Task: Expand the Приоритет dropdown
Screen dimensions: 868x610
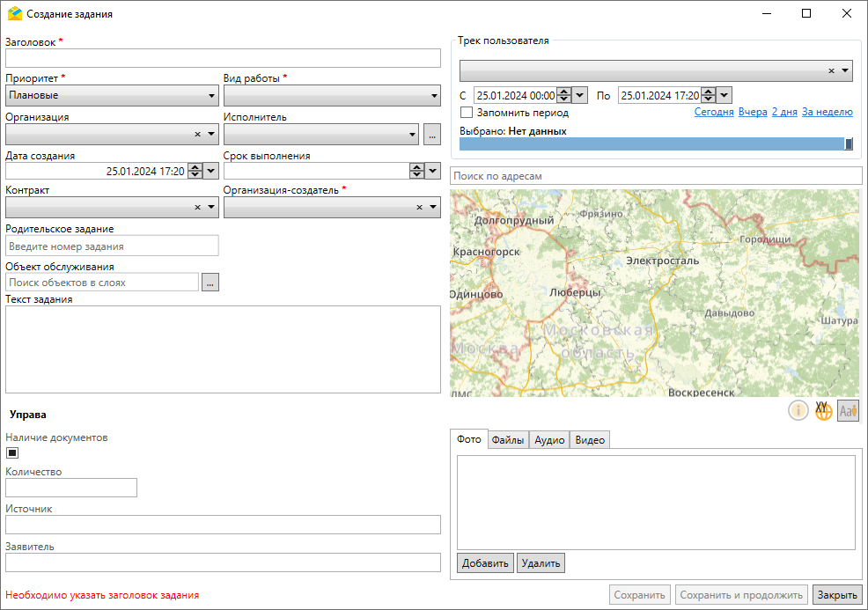Action: (x=212, y=96)
